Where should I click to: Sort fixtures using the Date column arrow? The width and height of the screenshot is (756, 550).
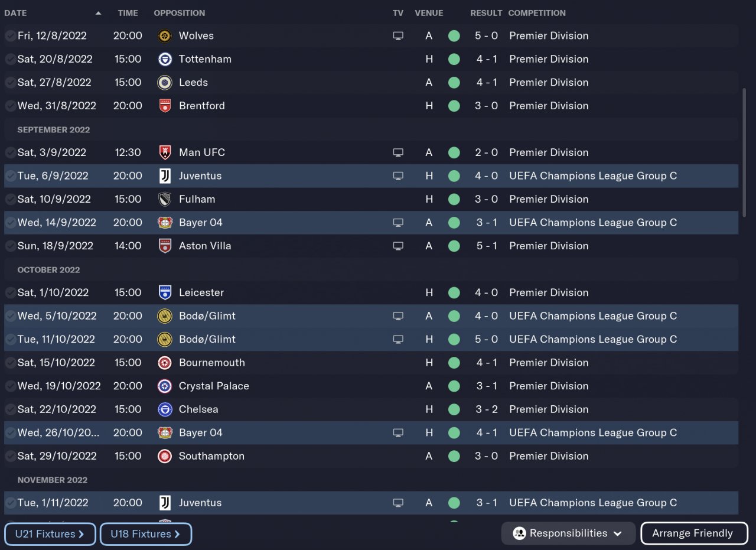(98, 13)
